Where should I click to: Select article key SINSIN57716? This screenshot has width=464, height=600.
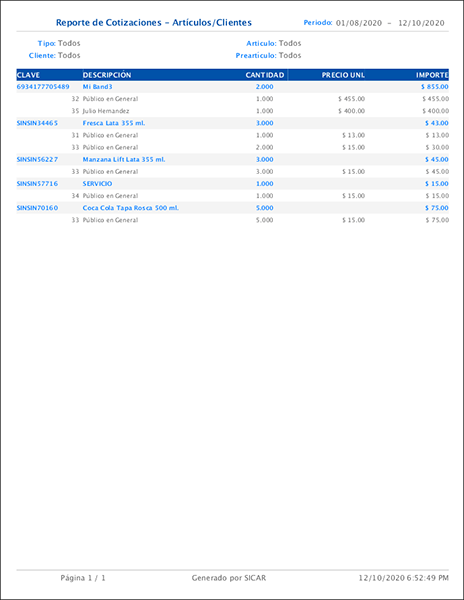pyautogui.click(x=37, y=184)
